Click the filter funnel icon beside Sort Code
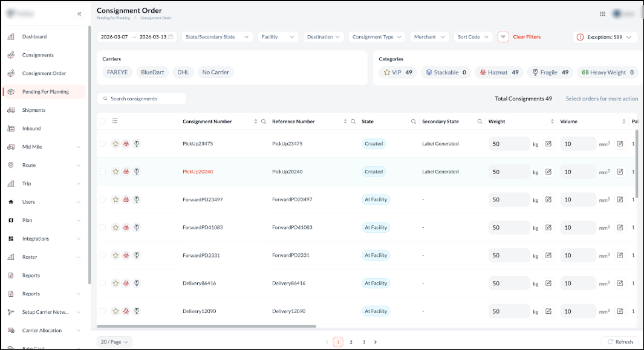Screen dimensions: 644x350 (503, 37)
